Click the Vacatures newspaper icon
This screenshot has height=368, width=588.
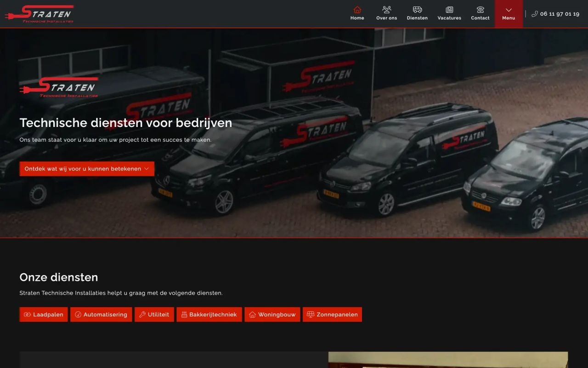click(449, 10)
